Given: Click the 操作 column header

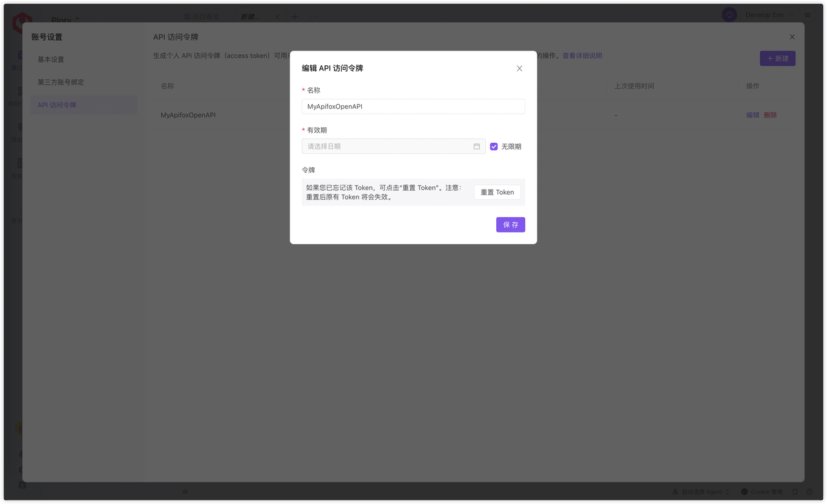Looking at the screenshot, I should (x=753, y=86).
